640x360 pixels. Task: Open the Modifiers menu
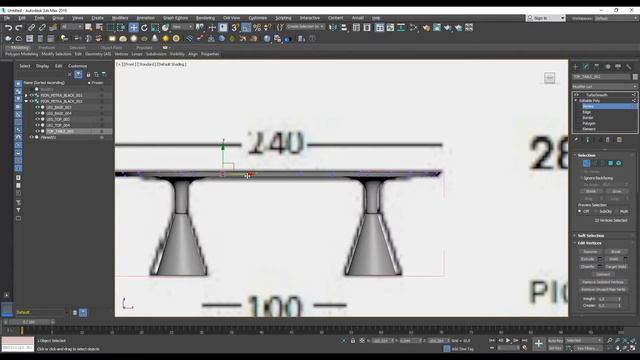(x=120, y=18)
